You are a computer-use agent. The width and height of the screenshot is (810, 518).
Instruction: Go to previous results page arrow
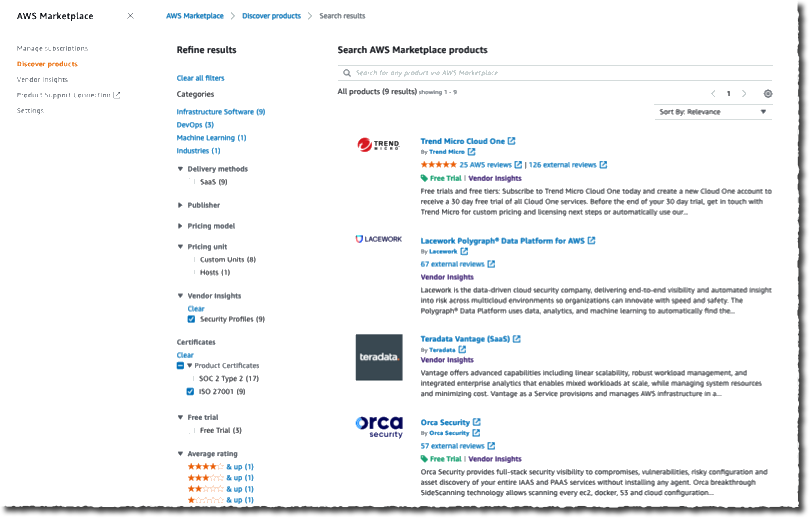[713, 93]
